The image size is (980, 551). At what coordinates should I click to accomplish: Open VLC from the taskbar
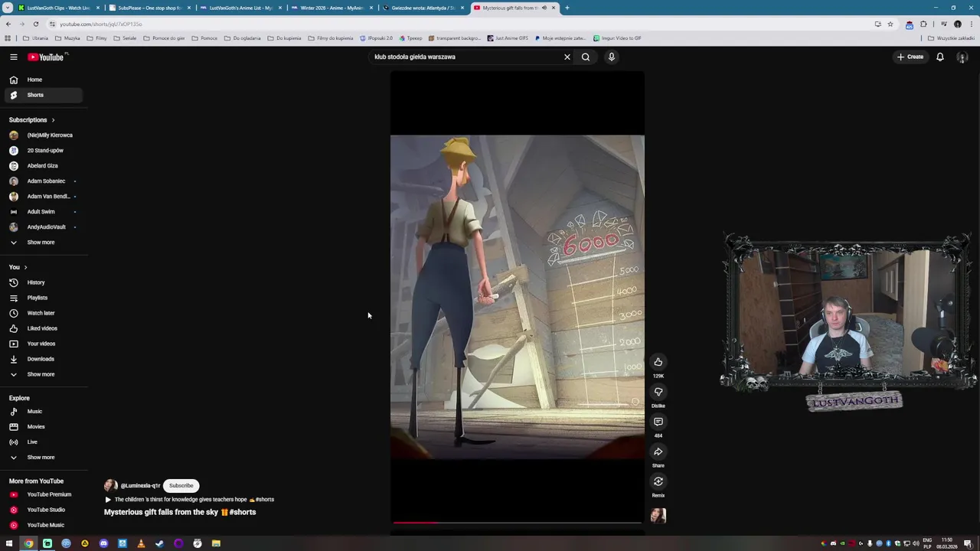(x=141, y=543)
